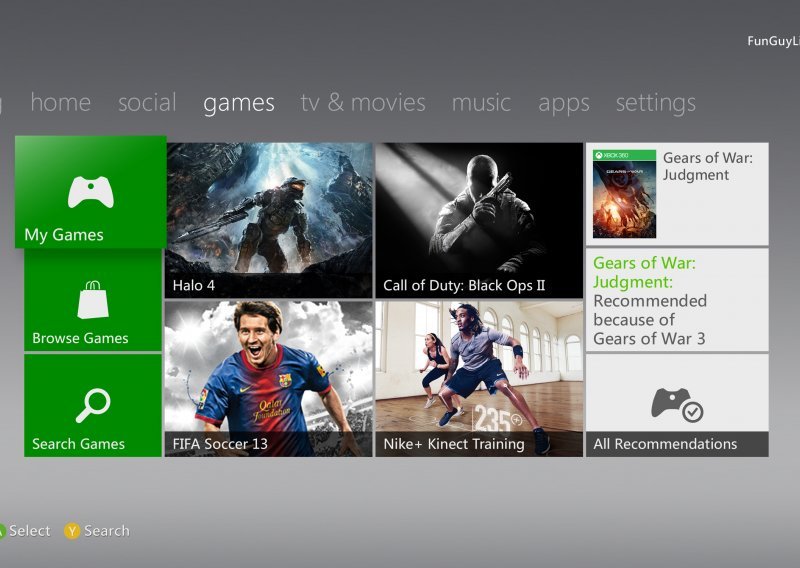Open the apps tab
800x568 pixels.
[x=564, y=104]
